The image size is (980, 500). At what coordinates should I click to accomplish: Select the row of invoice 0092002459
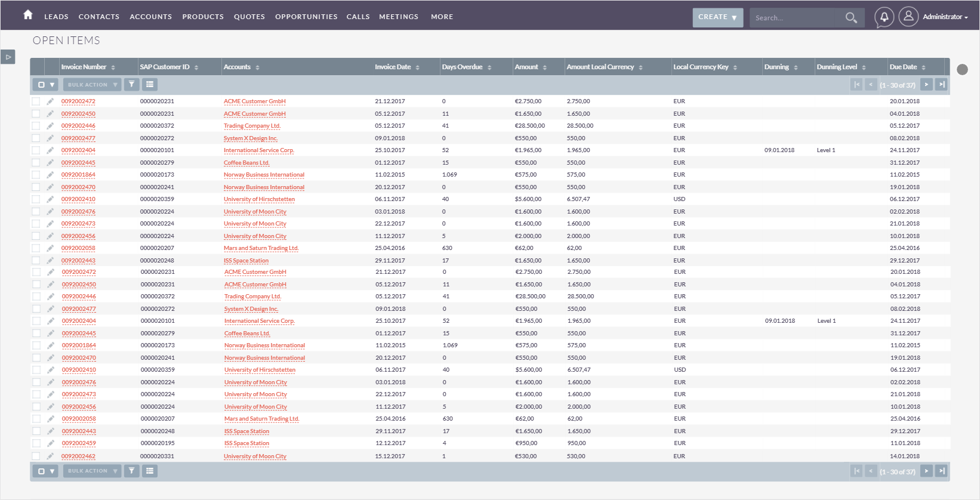(36, 443)
